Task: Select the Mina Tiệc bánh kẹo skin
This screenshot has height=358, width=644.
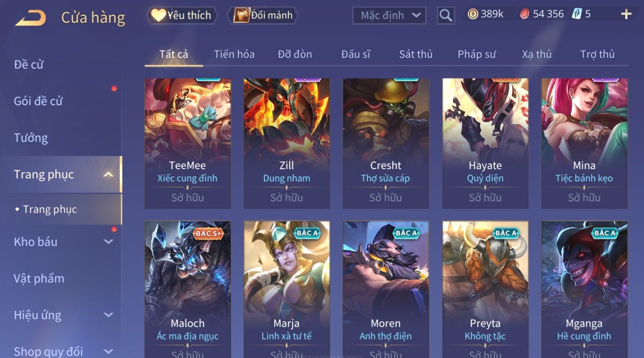Action: [x=584, y=144]
